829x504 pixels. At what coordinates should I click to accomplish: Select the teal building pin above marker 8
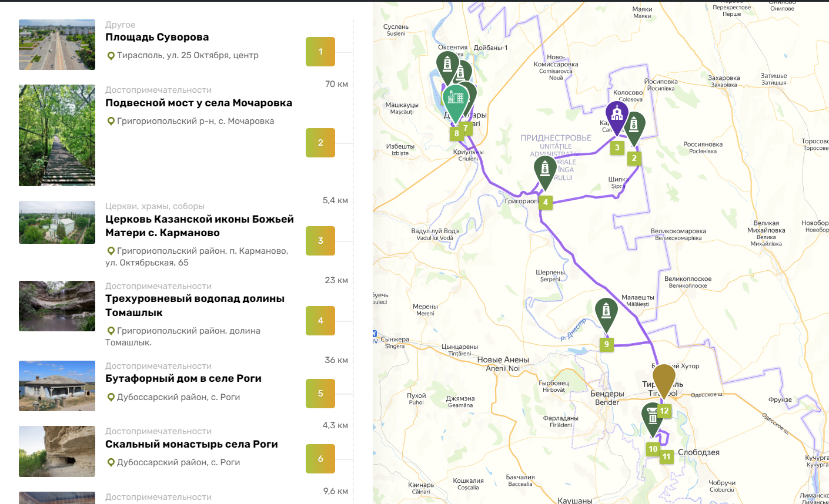456,102
